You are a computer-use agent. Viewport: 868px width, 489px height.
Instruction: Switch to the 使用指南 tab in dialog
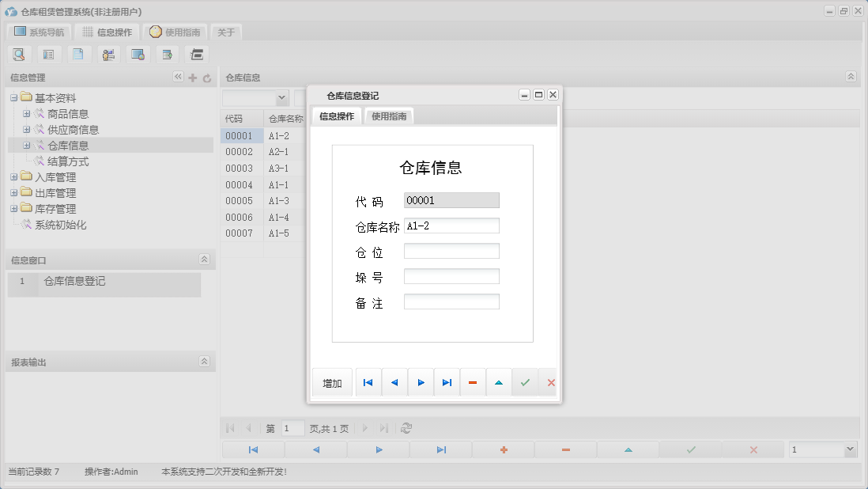388,115
